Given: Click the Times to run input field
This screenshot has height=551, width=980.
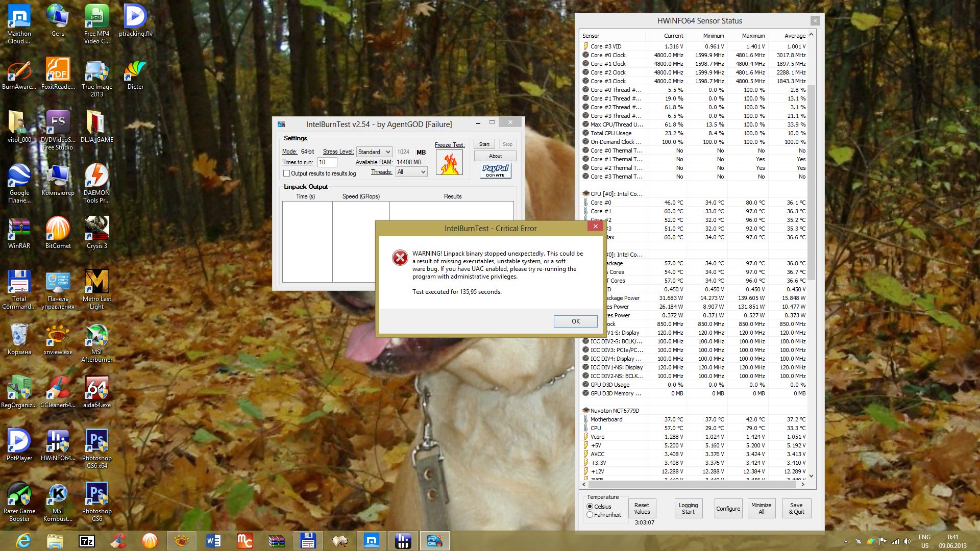Looking at the screenshot, I should [x=327, y=162].
